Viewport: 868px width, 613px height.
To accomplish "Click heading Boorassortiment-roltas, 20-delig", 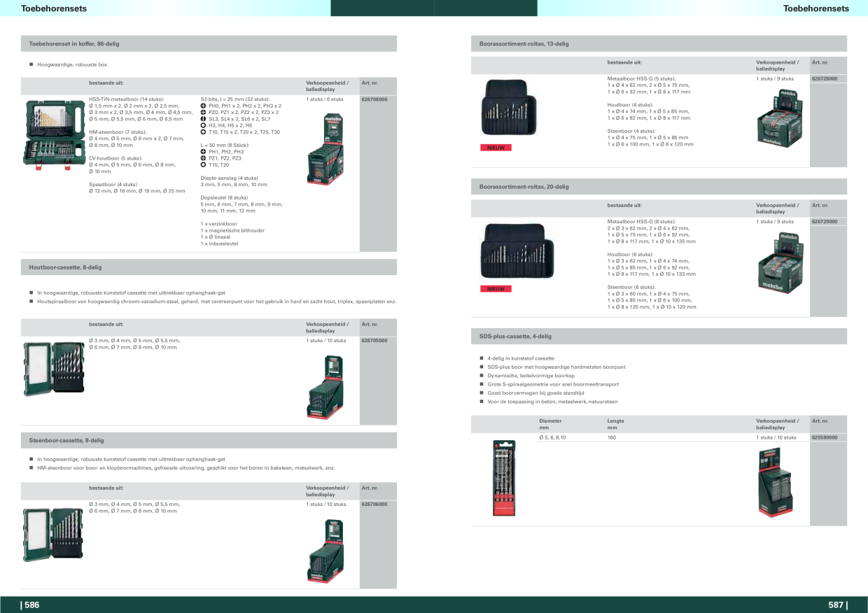I will click(524, 187).
